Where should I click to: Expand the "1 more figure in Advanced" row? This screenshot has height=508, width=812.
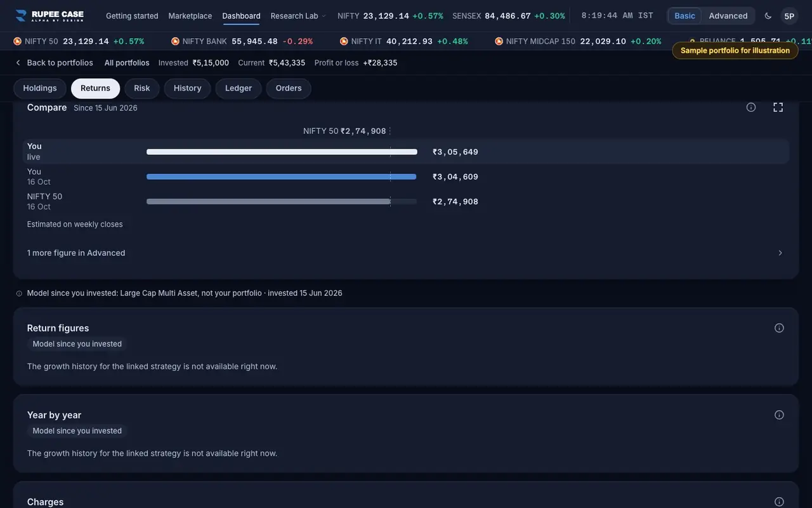tap(406, 253)
